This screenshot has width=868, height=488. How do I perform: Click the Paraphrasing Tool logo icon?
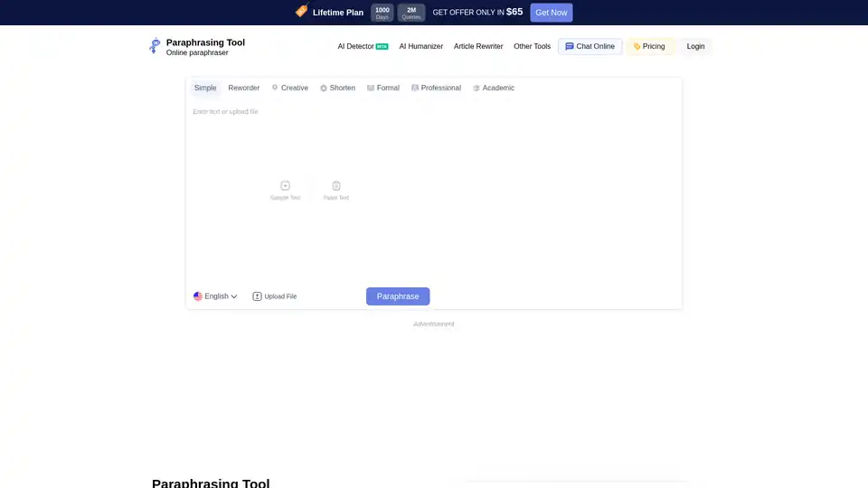click(x=155, y=46)
